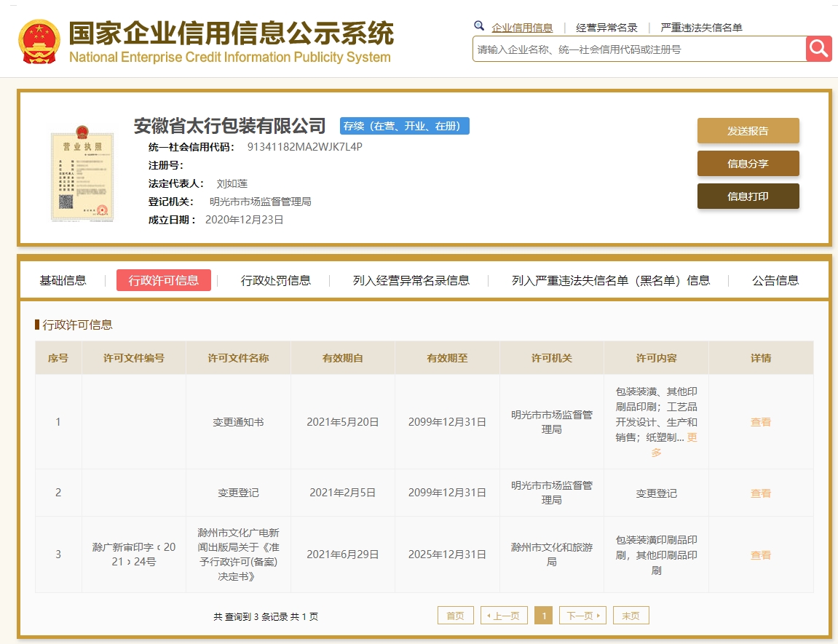Jump to last page with 末页
The height and width of the screenshot is (644, 838).
[x=631, y=616]
